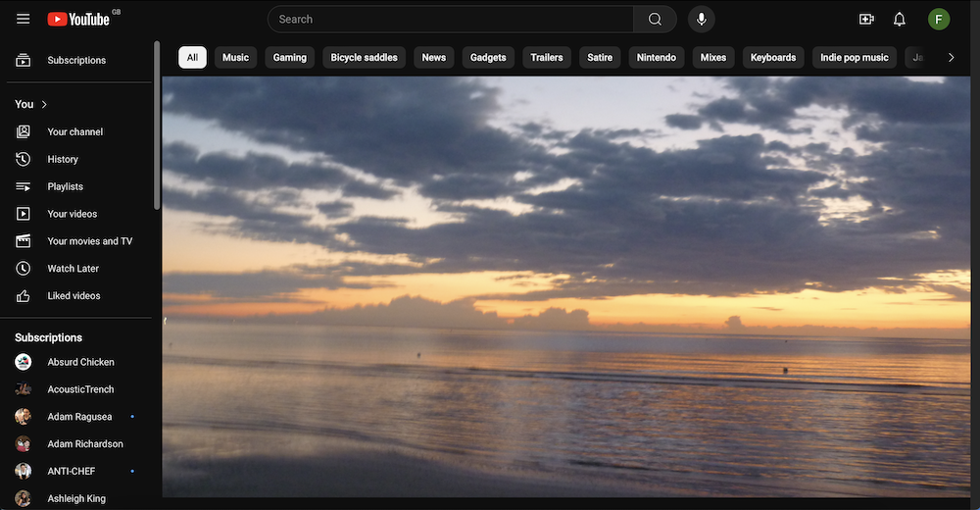
Task: Click the sidebar scrollbar
Action: click(x=157, y=125)
